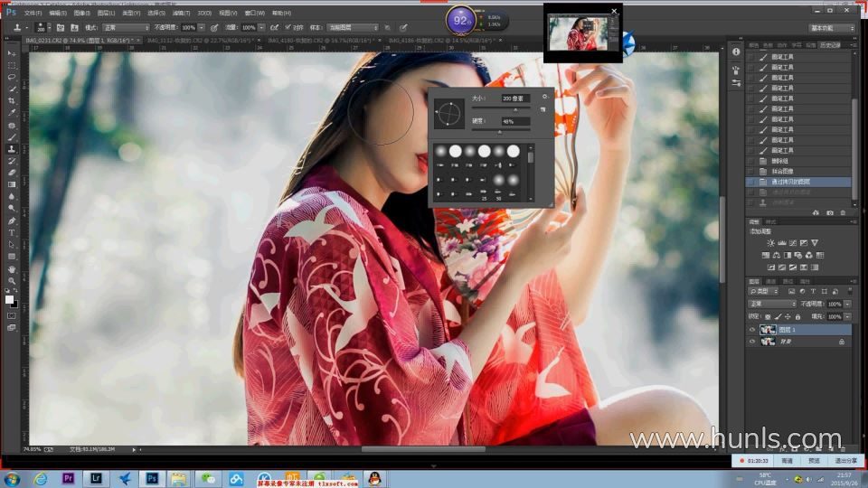
Task: Toggle the Aligned checkbox in options bar
Action: point(288,27)
